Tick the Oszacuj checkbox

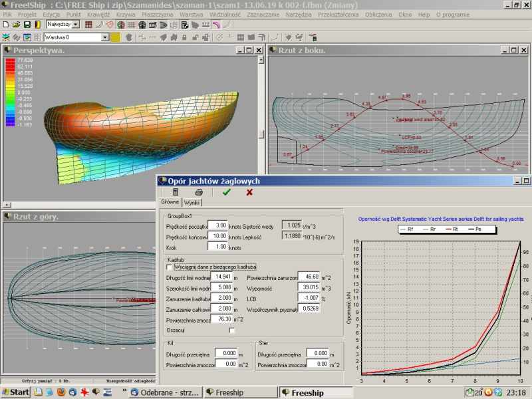click(x=231, y=330)
